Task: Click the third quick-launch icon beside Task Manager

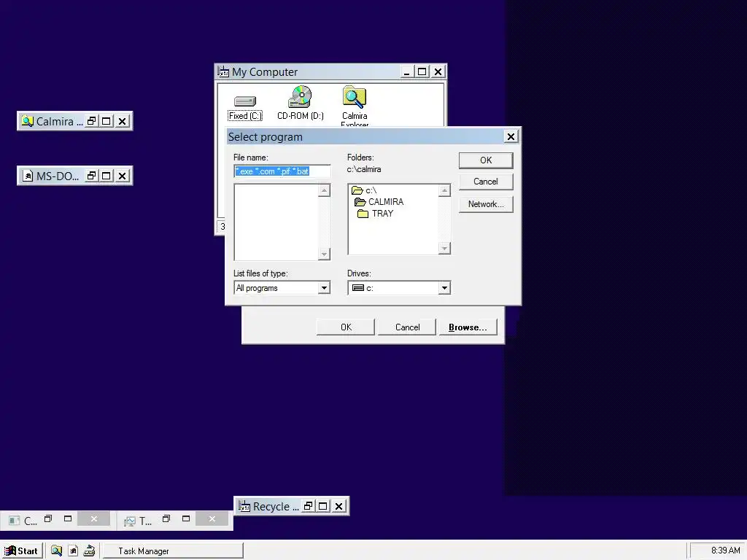Action: [89, 551]
